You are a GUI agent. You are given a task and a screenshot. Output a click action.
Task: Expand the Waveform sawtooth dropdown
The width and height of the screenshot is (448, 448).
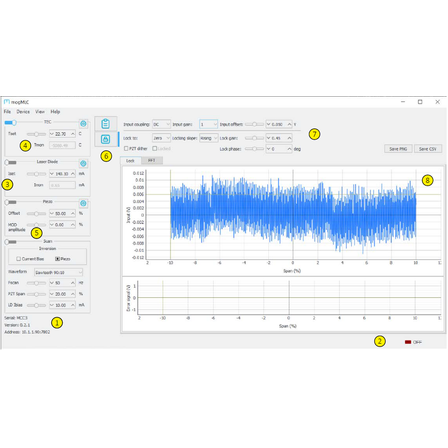point(58,272)
